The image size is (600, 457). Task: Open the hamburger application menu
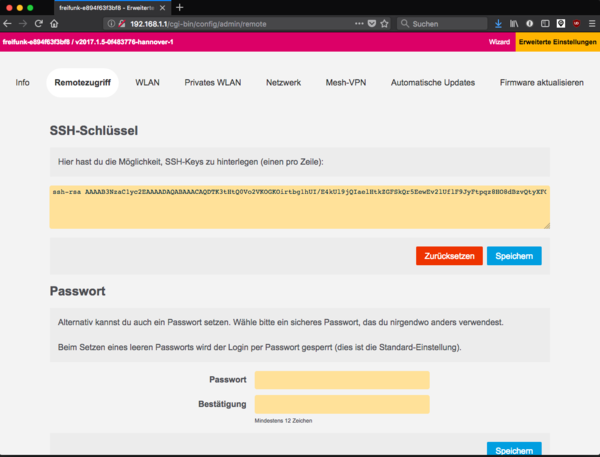coord(592,24)
